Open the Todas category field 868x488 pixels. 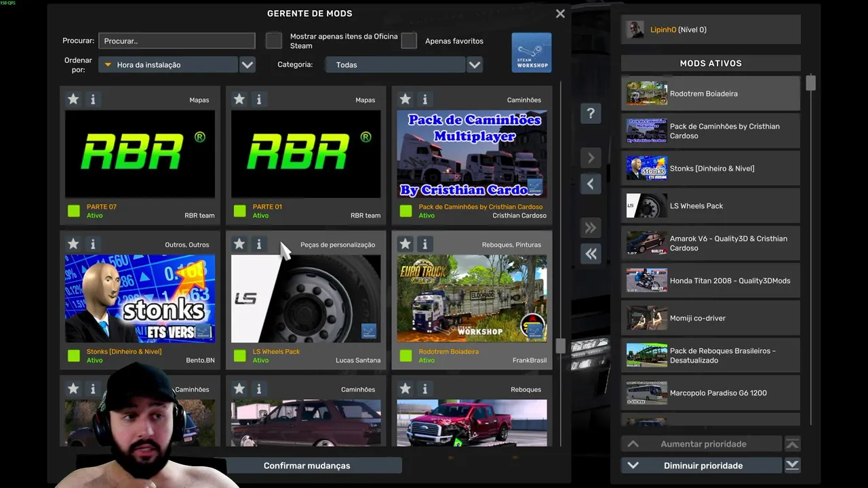coord(395,65)
